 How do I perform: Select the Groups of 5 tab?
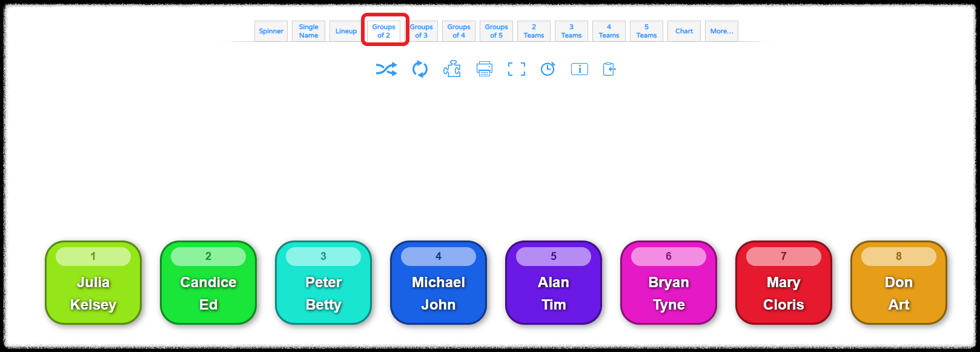pyautogui.click(x=496, y=31)
